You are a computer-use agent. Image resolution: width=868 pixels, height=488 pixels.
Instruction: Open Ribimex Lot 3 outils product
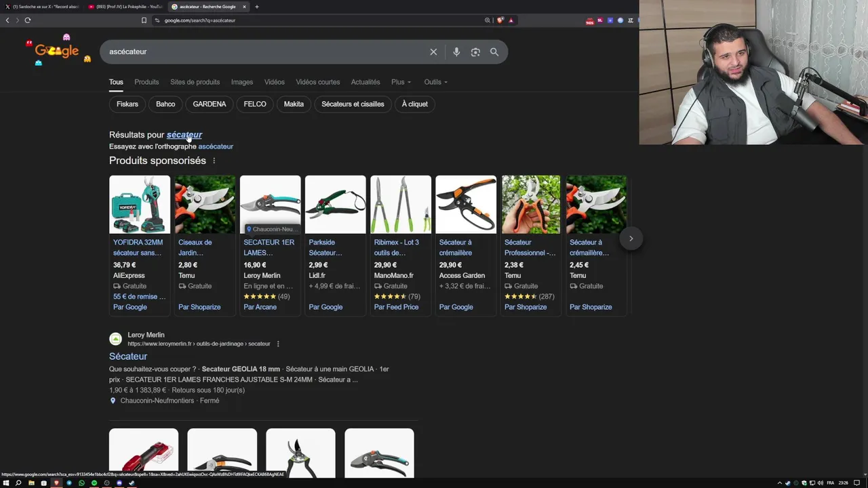[397, 247]
